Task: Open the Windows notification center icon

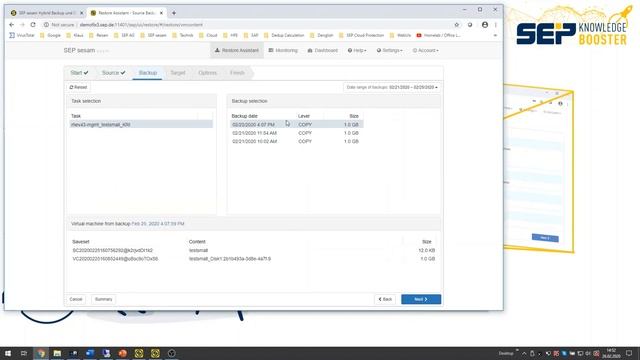Action: point(629,353)
